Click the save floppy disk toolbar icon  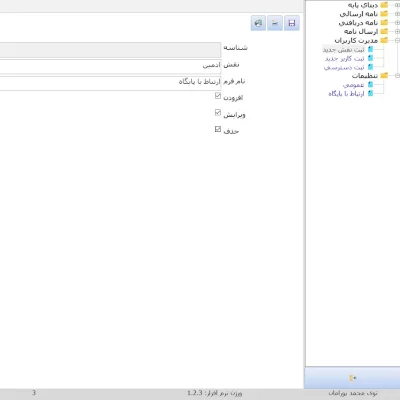(x=292, y=23)
